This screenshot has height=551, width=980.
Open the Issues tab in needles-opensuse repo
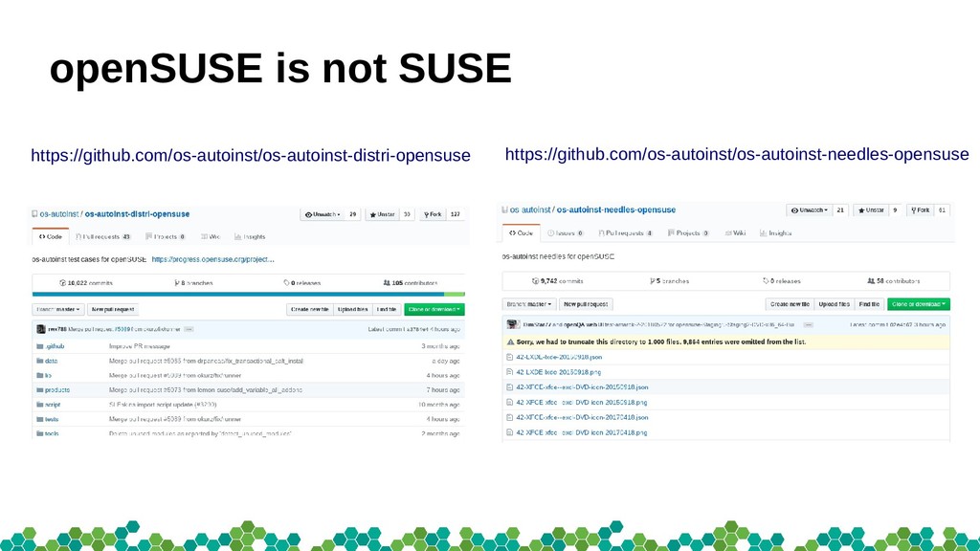(566, 233)
